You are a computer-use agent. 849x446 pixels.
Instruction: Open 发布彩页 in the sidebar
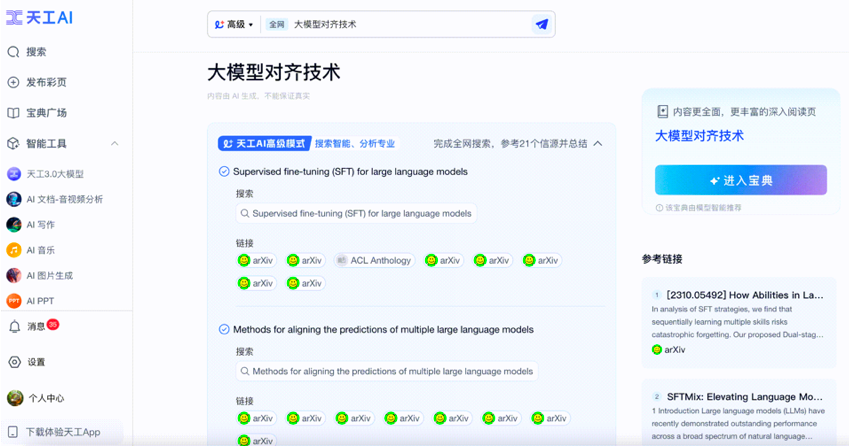coord(37,82)
